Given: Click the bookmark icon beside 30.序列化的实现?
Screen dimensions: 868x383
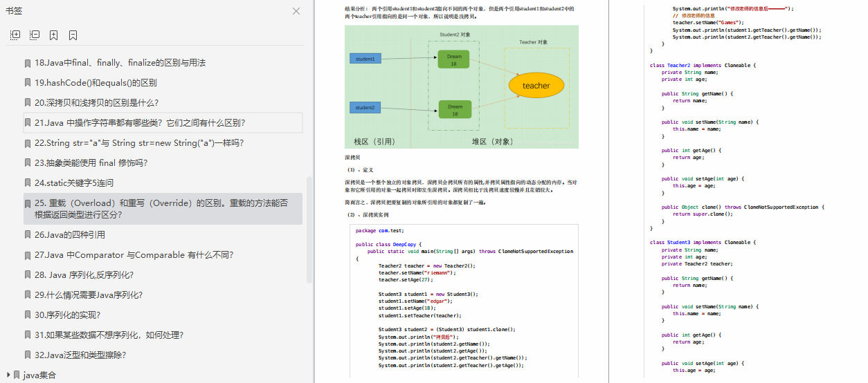Looking at the screenshot, I should tap(28, 315).
